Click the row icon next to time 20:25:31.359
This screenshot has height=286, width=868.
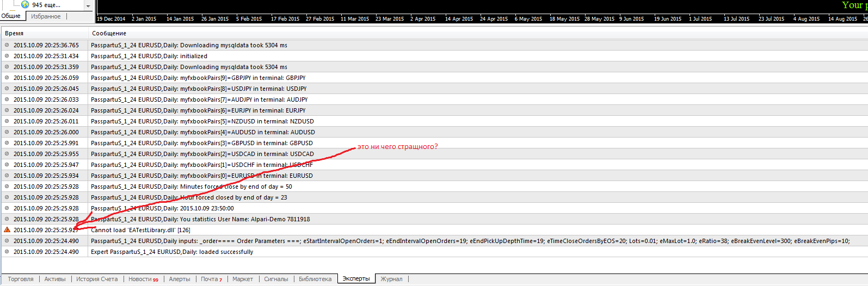7,67
